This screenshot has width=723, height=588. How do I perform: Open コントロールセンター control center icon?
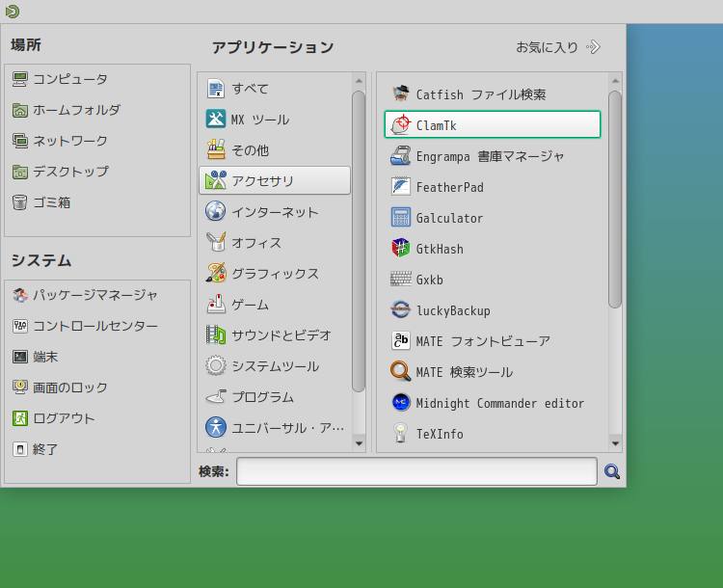point(20,326)
